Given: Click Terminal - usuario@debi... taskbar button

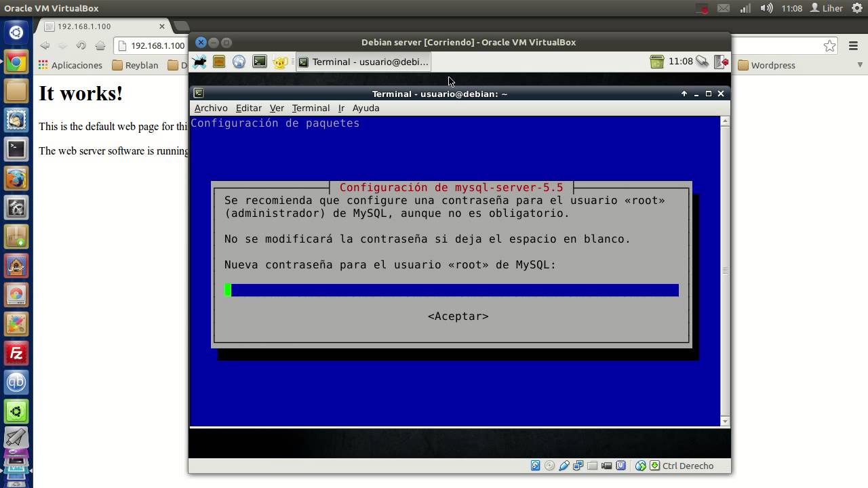Looking at the screenshot, I should point(363,62).
